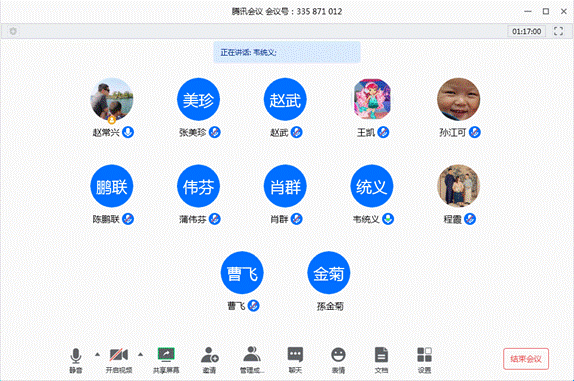Screen dimensions: 574x381
Task: Open the 邀请 invite participants icon
Action: pyautogui.click(x=209, y=355)
